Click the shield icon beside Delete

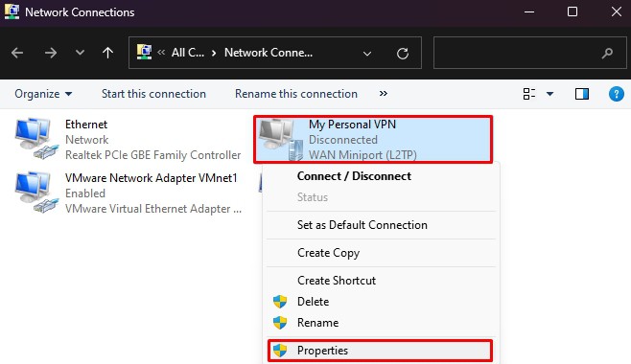tap(280, 302)
